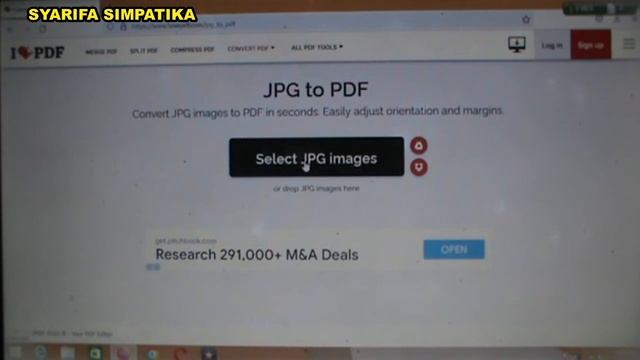Viewport: 640px width, 360px height.
Task: Expand the Convert PDF dropdown
Action: [x=251, y=49]
